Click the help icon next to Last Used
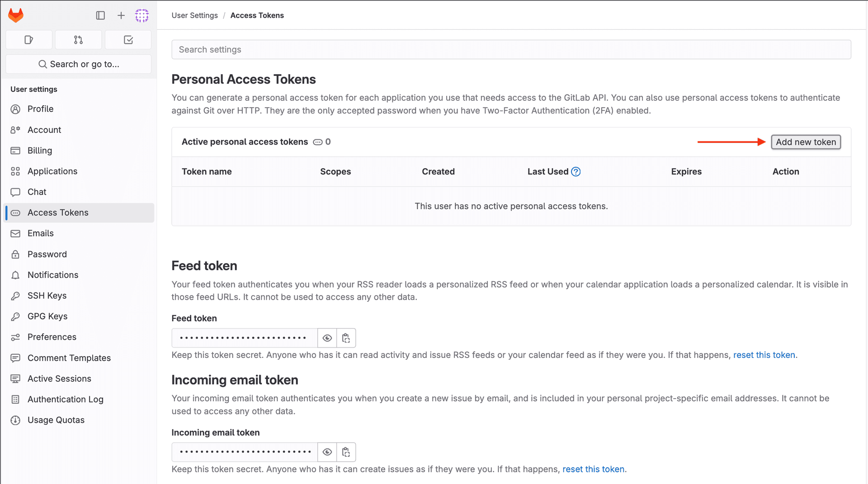 click(x=576, y=171)
